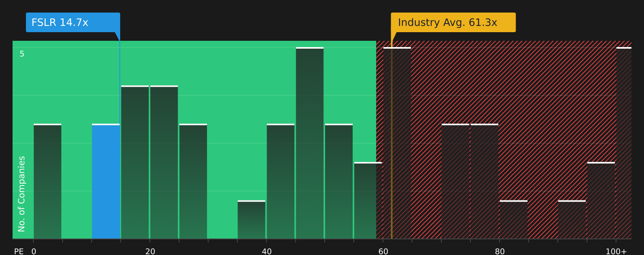
Task: Select the short bar for PE 35 to 40
Action: coord(251,220)
